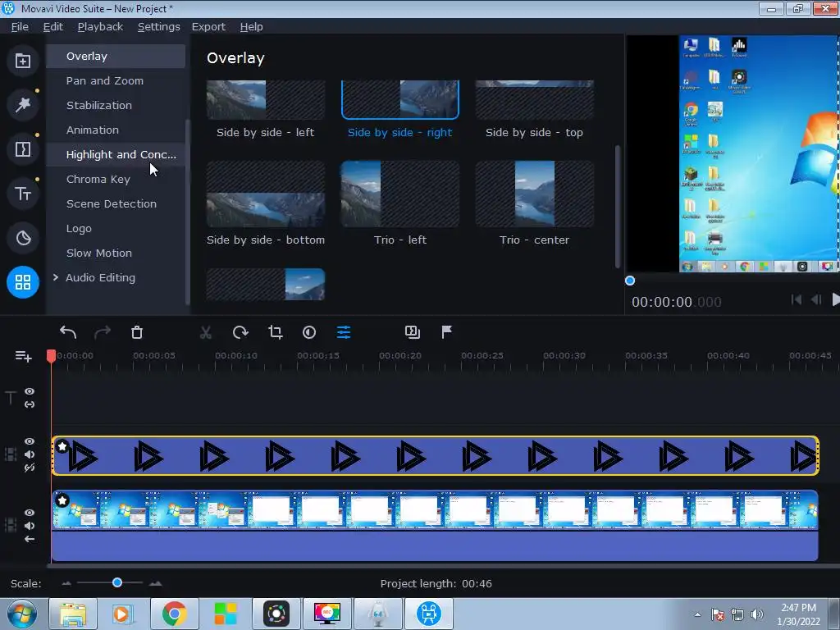Click the volume icon in system tray
Image resolution: width=840 pixels, height=630 pixels.
tap(757, 614)
